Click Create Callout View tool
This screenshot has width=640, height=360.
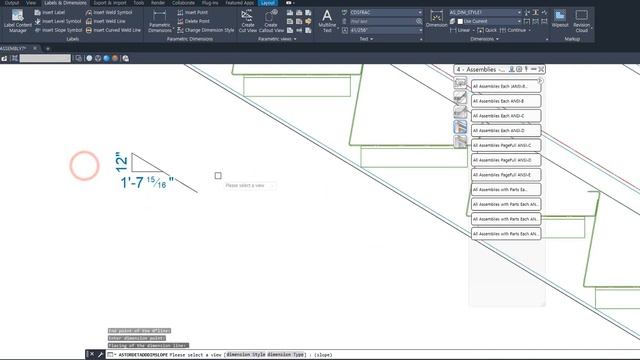click(x=271, y=21)
